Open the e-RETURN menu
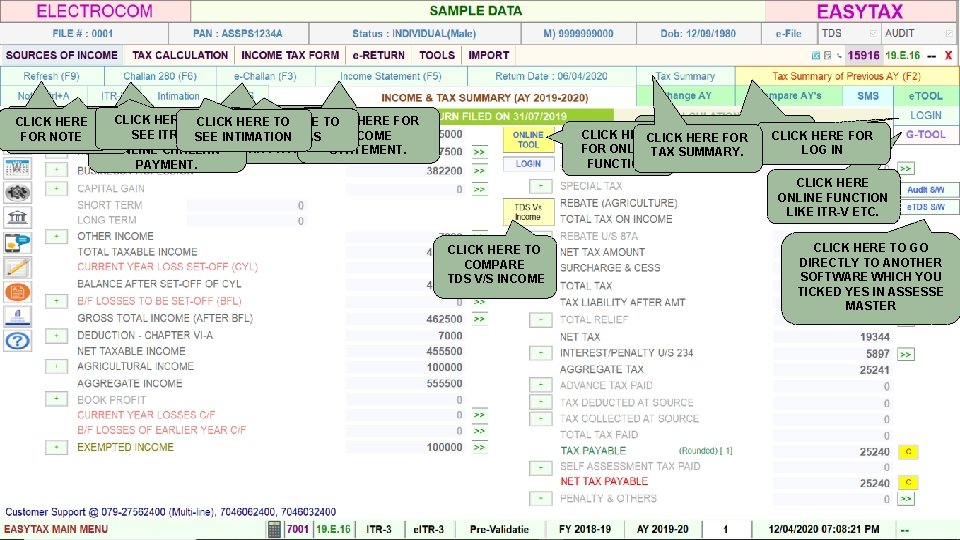 378,55
